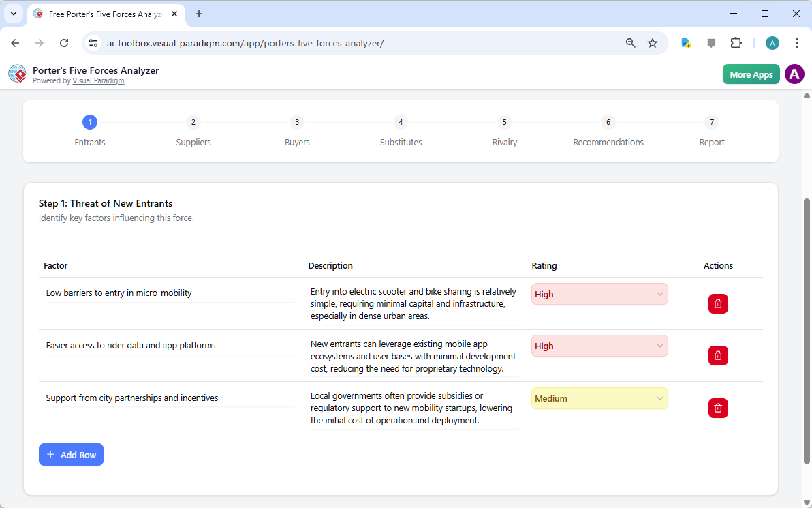This screenshot has height=508, width=812.
Task: Delete the 'Easier access to rider data' row
Action: [718, 355]
